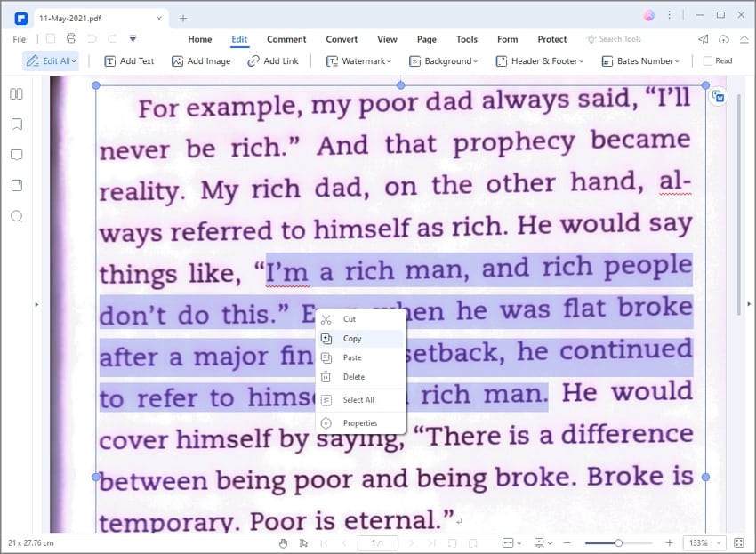Click the cloud upload icon

point(724,39)
